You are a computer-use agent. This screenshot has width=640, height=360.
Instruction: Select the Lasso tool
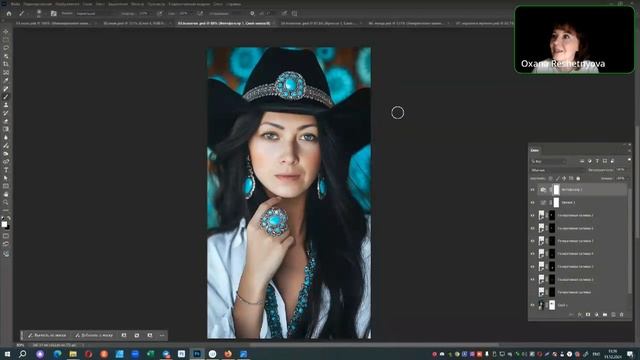click(6, 48)
